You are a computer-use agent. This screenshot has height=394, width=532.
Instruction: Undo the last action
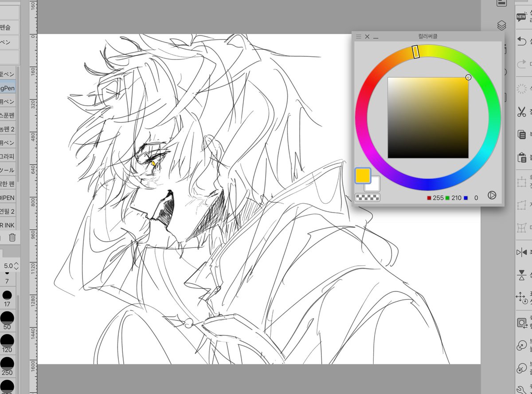[x=522, y=41]
